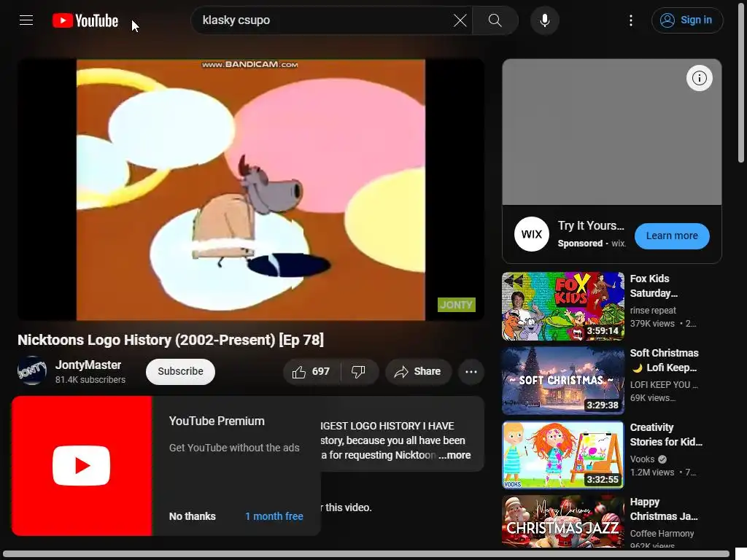
Task: Clear the search box text
Action: click(460, 20)
